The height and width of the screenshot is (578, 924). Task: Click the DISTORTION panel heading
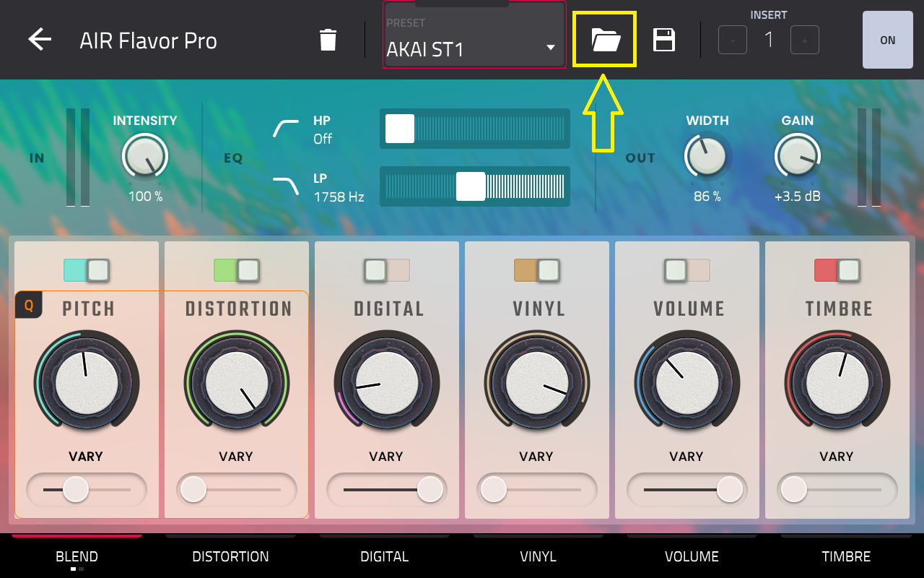click(239, 309)
